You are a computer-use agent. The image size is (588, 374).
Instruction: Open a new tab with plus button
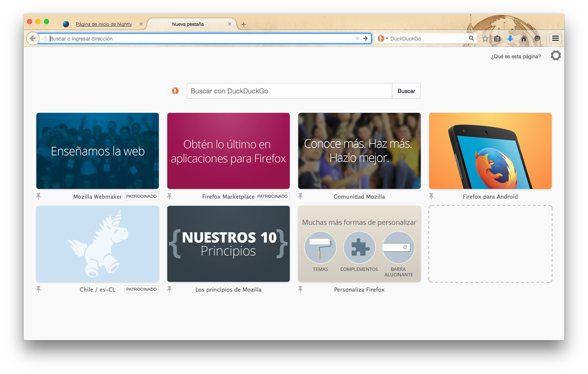(244, 25)
